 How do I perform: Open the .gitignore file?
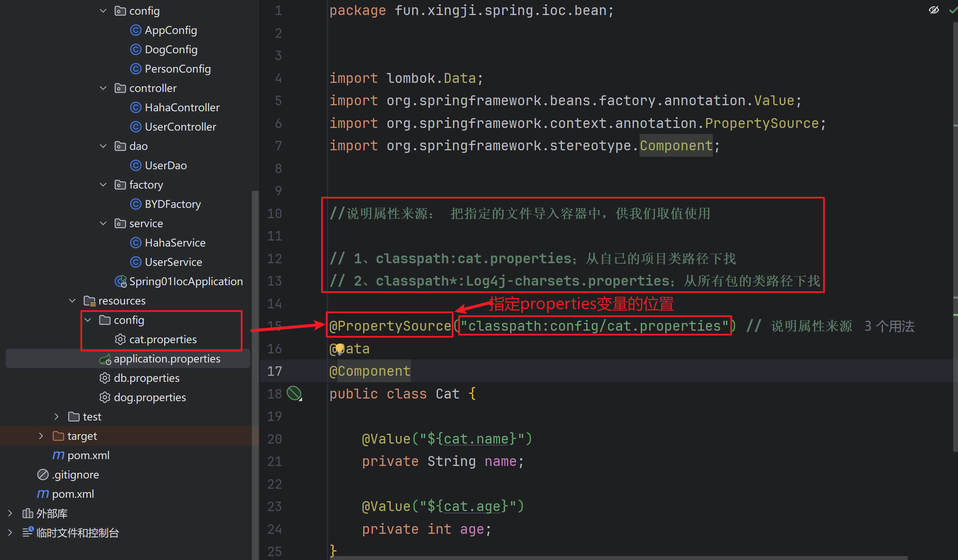tap(75, 475)
